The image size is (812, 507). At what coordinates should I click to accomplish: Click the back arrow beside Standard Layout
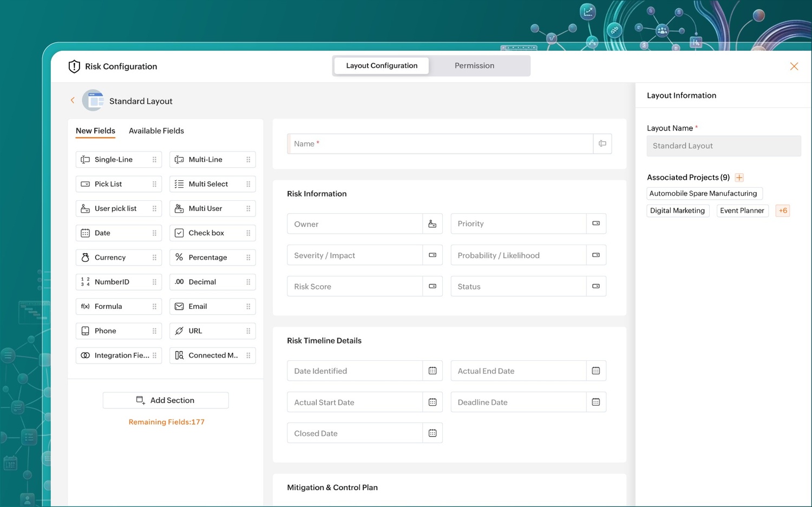coord(73,101)
